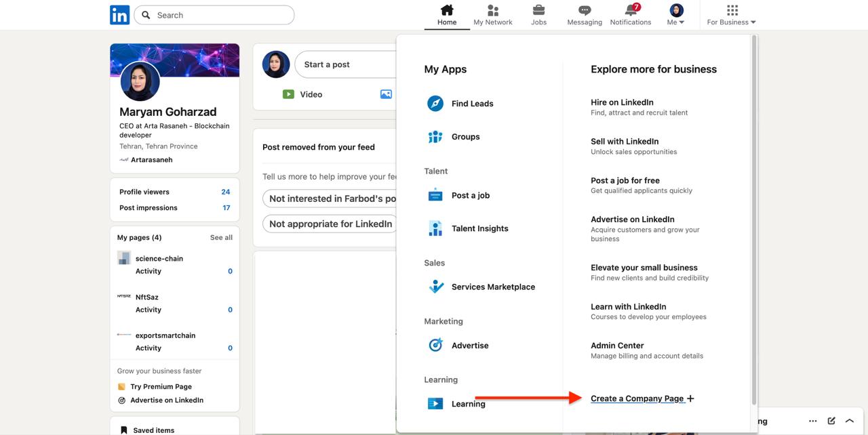The width and height of the screenshot is (868, 435).
Task: Open the Advertise target icon
Action: coord(435,346)
